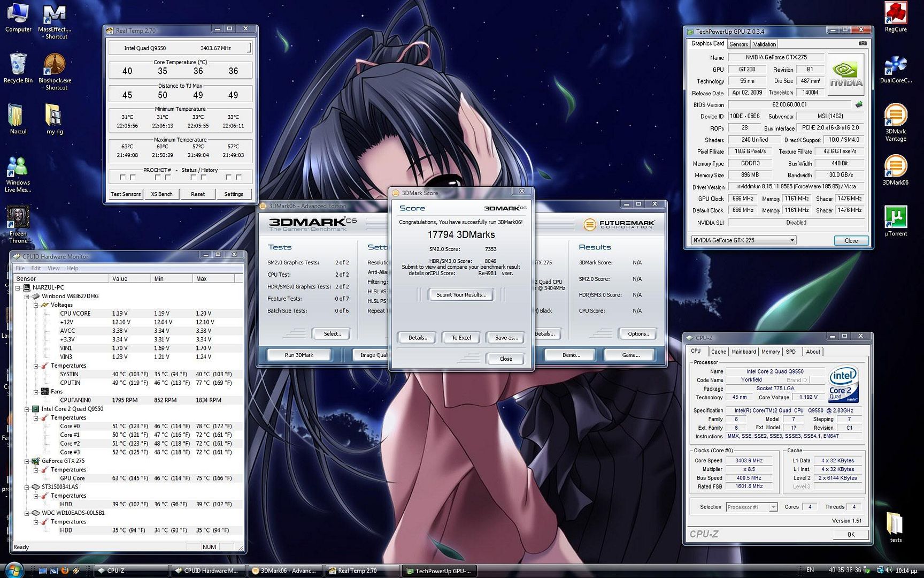Open RegCure from the desktop
The width and height of the screenshot is (924, 578).
[x=896, y=13]
